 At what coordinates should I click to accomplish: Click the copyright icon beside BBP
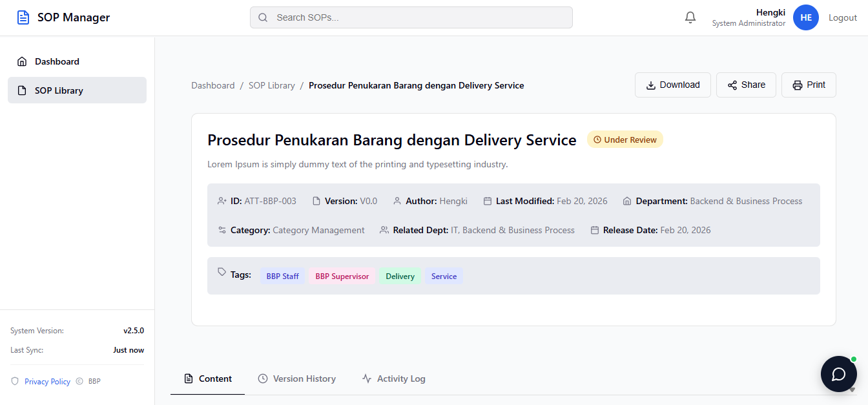click(79, 381)
